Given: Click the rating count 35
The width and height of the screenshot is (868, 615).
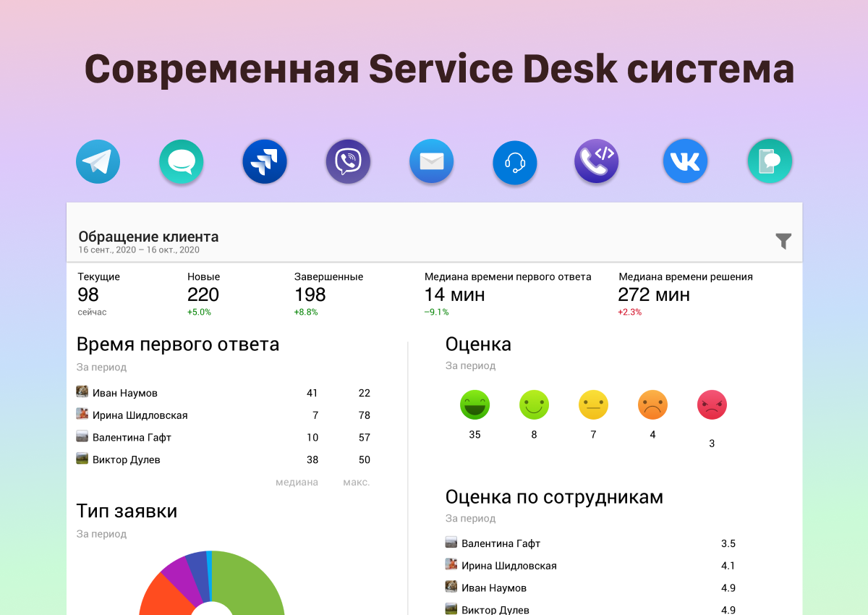Looking at the screenshot, I should 475,435.
